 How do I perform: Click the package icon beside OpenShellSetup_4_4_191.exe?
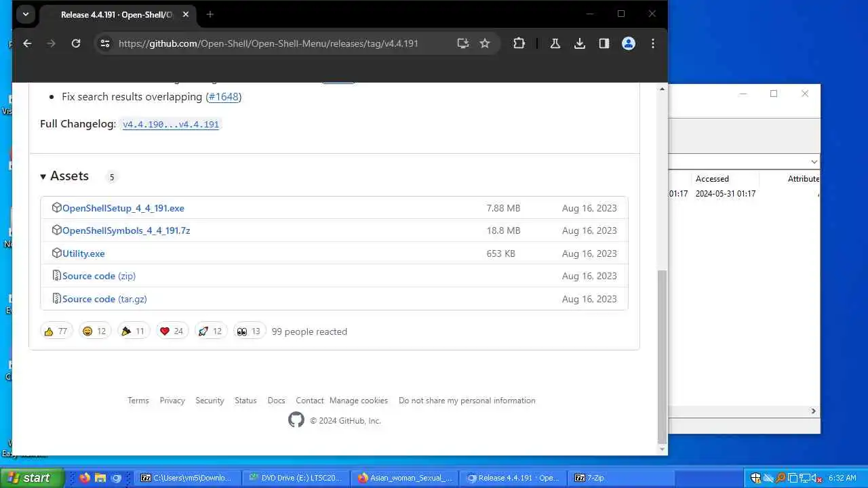click(x=57, y=207)
